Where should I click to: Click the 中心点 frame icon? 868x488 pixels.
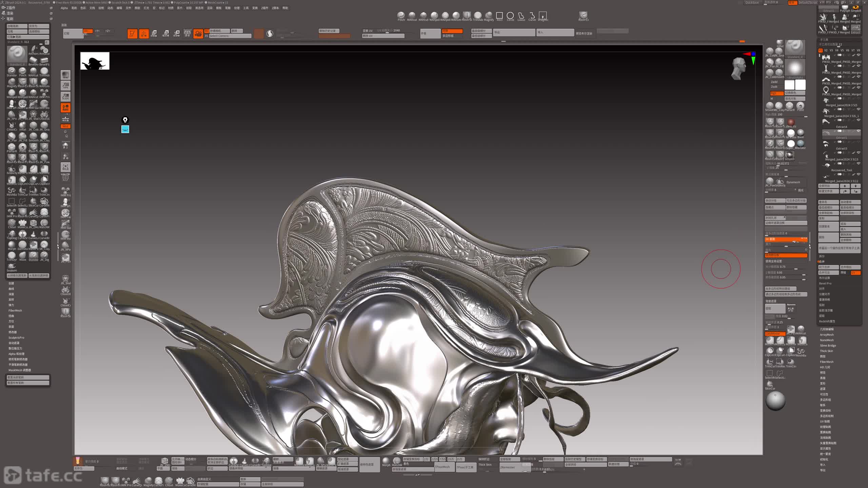click(65, 167)
